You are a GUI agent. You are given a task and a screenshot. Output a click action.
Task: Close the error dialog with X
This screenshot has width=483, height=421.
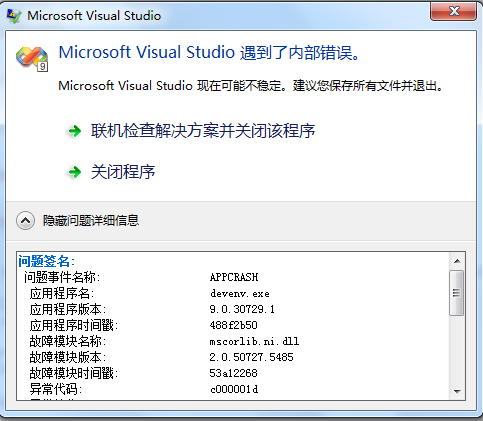tap(454, 12)
